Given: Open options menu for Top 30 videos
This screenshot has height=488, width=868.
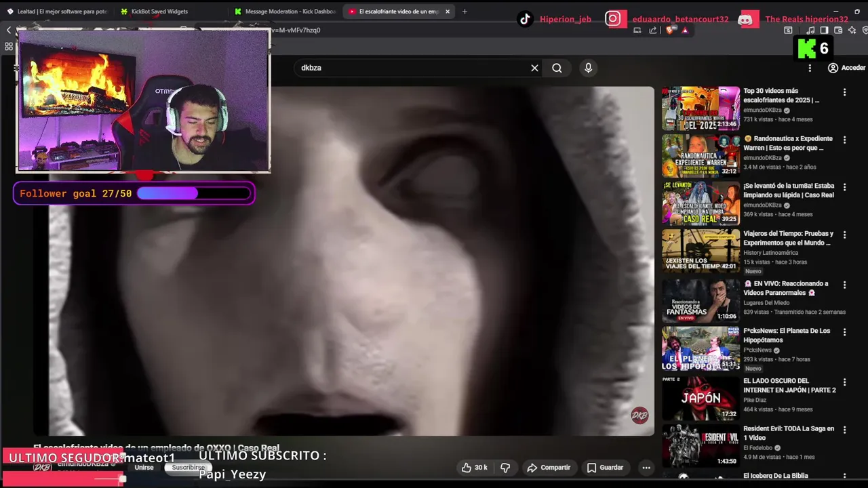Looking at the screenshot, I should [x=844, y=92].
